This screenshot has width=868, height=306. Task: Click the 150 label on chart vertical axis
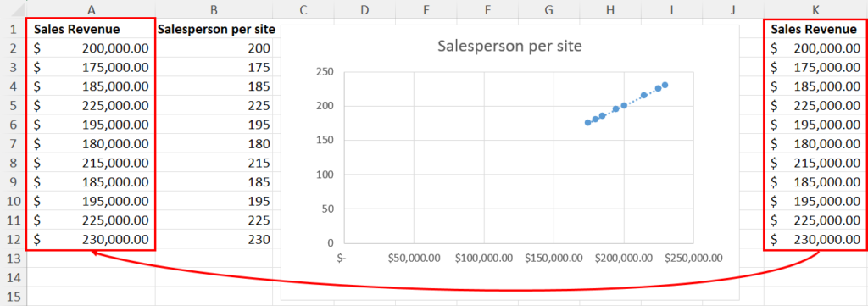tap(325, 140)
